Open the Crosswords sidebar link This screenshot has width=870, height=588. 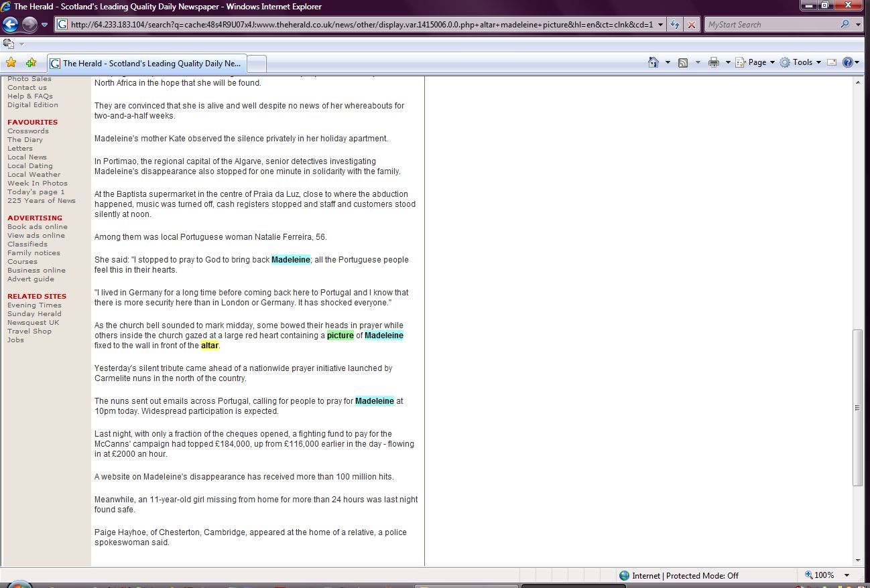[x=28, y=131]
